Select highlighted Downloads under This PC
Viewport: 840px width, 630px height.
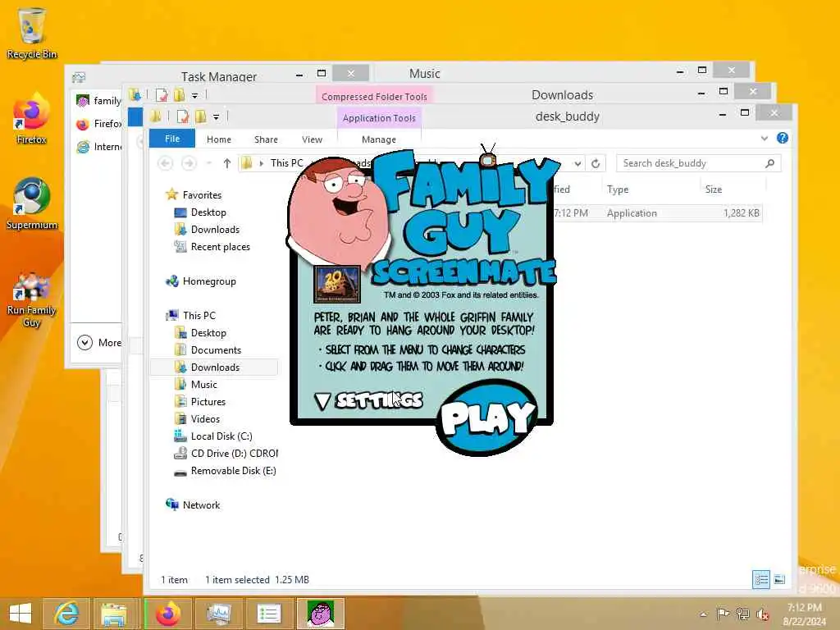[215, 367]
